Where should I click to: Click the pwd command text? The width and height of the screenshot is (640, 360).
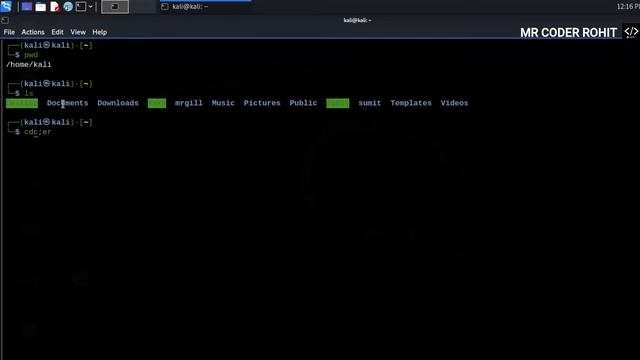(x=31, y=55)
